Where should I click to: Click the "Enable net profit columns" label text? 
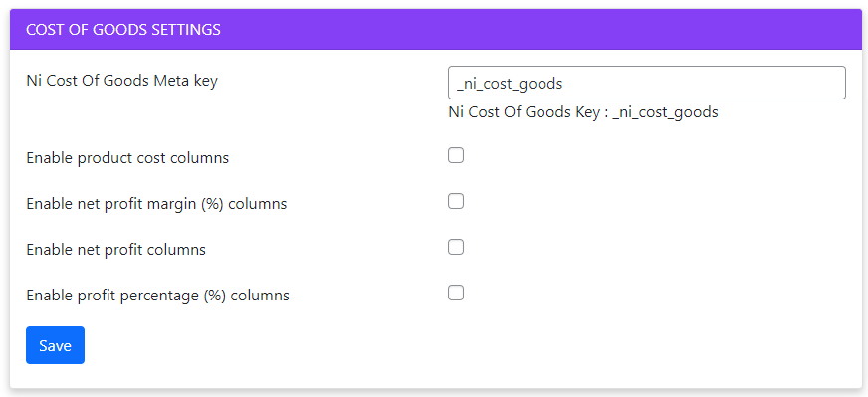pos(115,250)
